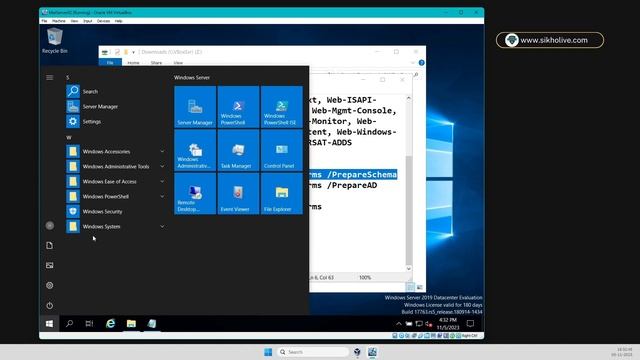Click the host Windows Start button
Screen dimensions: 640x360
(x=268, y=352)
